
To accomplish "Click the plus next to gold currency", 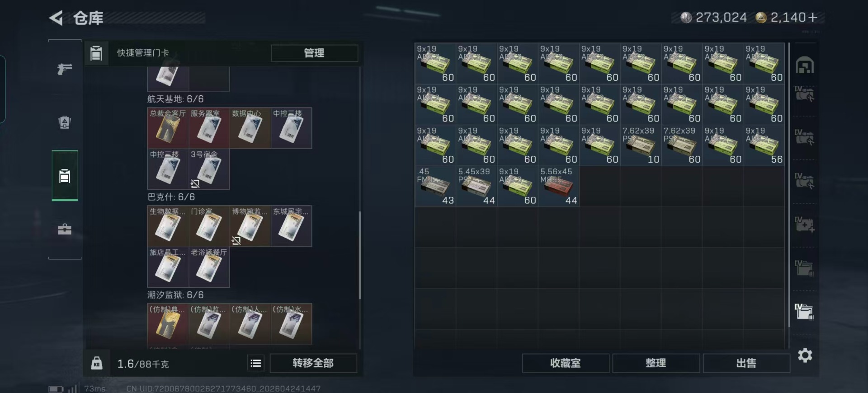I will tap(812, 18).
